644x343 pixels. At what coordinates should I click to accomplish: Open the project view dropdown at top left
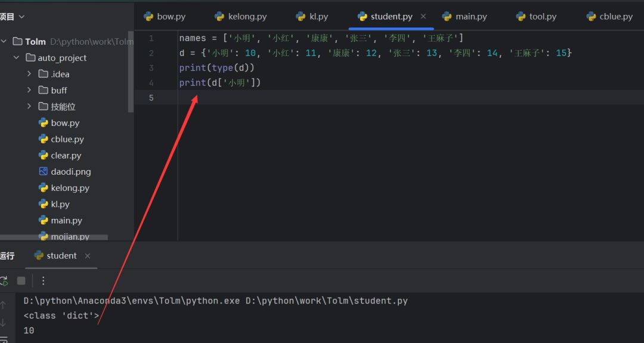click(x=13, y=17)
